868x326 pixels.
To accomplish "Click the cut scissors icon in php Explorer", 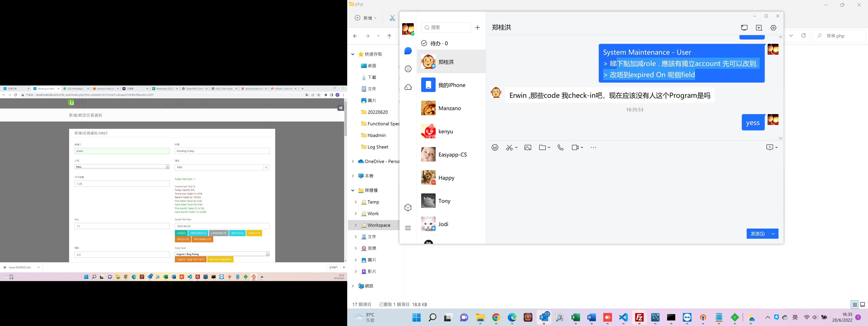I will pos(392,18).
